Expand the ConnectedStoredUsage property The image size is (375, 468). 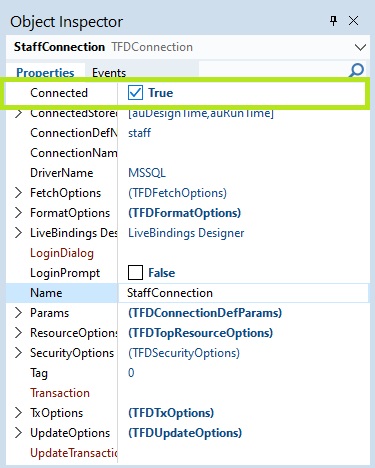pyautogui.click(x=19, y=113)
